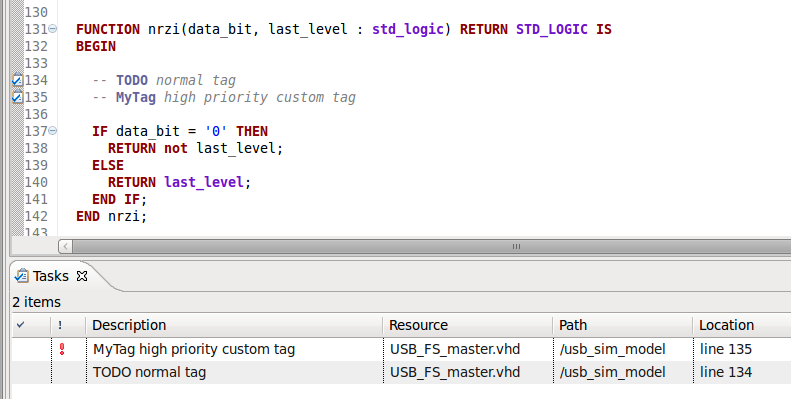Click the ELSE keyword on line 139
The height and width of the screenshot is (399, 791).
coord(108,165)
